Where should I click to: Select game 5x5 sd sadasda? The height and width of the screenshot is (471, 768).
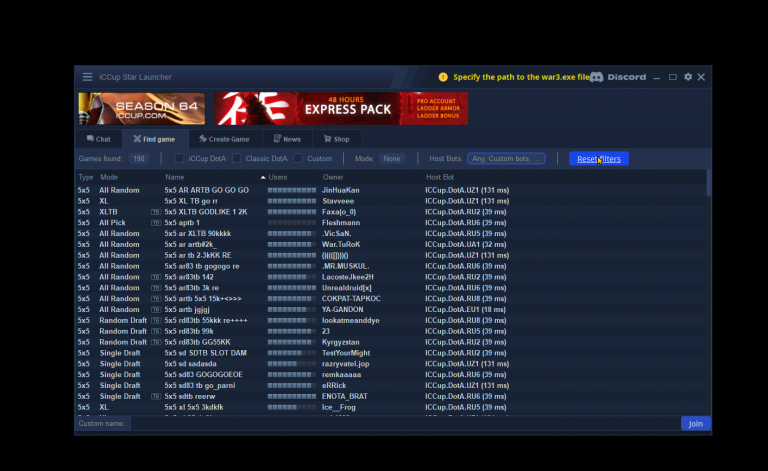coord(391,364)
